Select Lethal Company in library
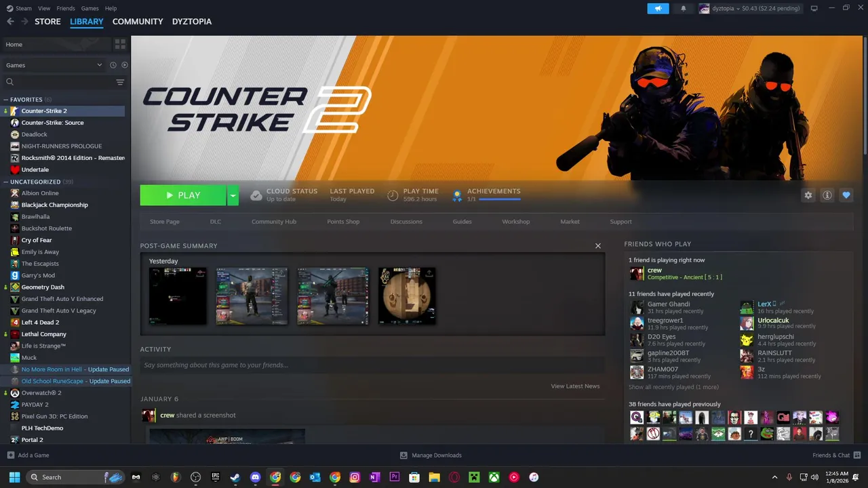 point(43,334)
